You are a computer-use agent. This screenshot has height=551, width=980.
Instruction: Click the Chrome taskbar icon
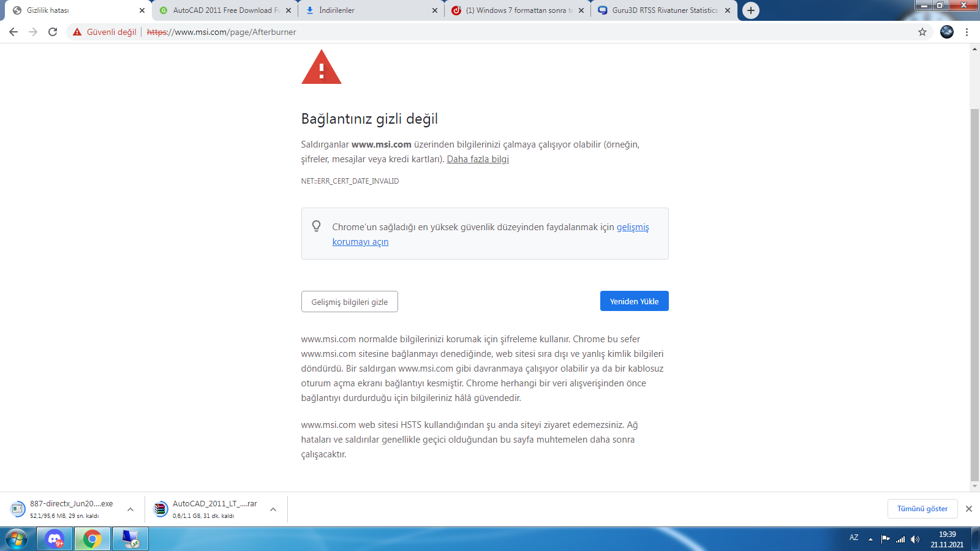[x=92, y=539]
